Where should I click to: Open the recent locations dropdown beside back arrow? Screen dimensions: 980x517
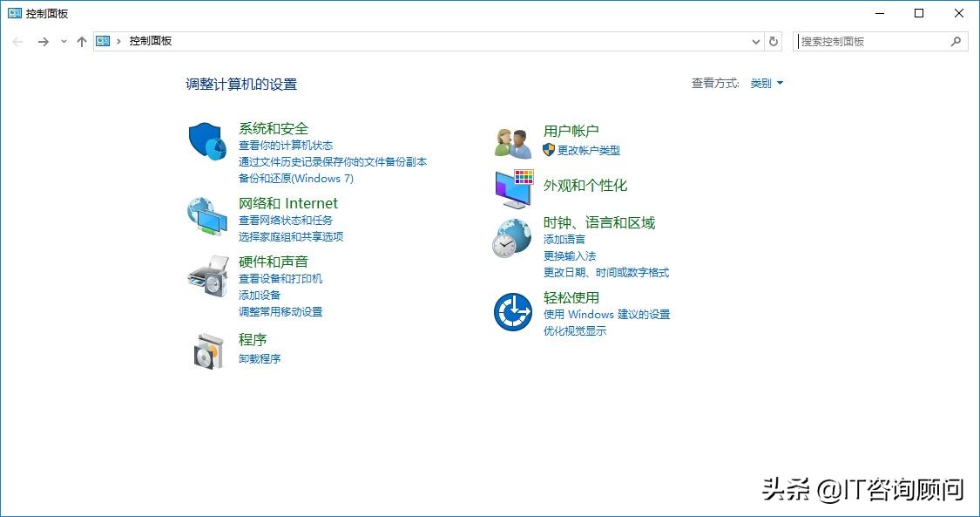click(63, 41)
